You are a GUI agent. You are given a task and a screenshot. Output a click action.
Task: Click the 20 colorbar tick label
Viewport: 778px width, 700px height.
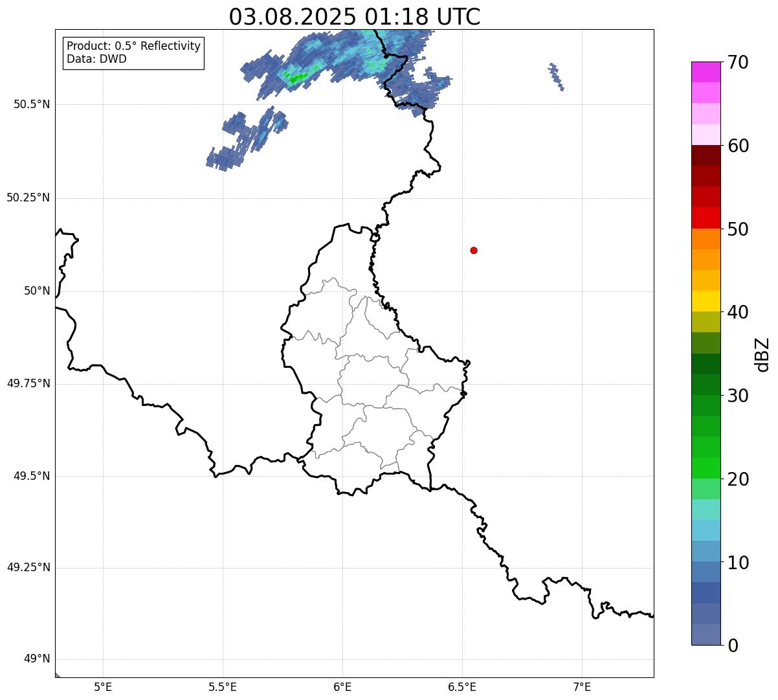point(738,479)
